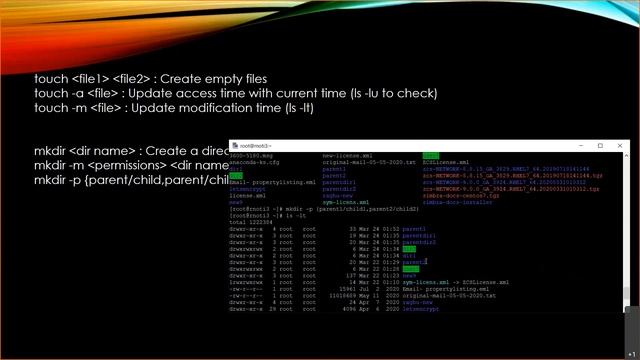Click zimbra-docs-installer in the terminal
The height and width of the screenshot is (360, 640).
(457, 202)
